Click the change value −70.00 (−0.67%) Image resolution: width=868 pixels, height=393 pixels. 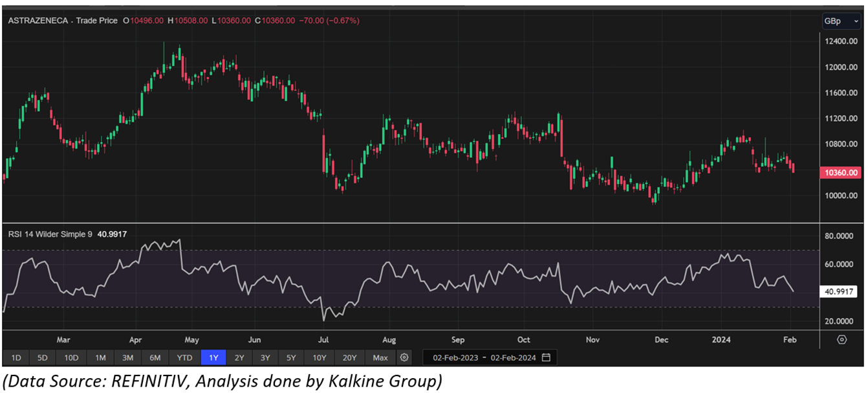pos(329,21)
